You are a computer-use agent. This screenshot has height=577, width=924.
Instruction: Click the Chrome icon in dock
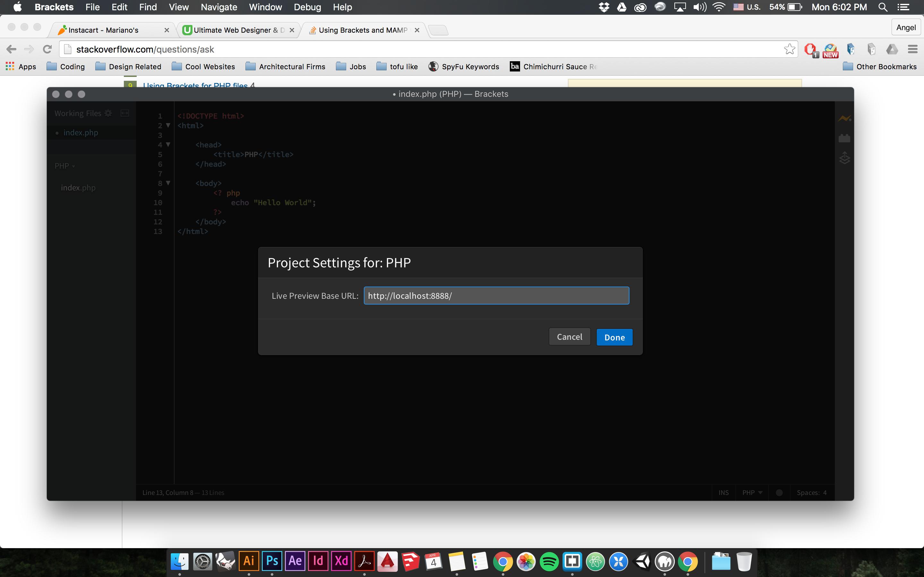click(504, 561)
